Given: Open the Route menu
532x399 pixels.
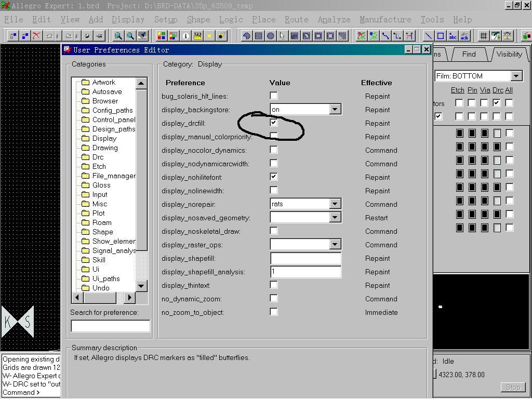Looking at the screenshot, I should [297, 20].
